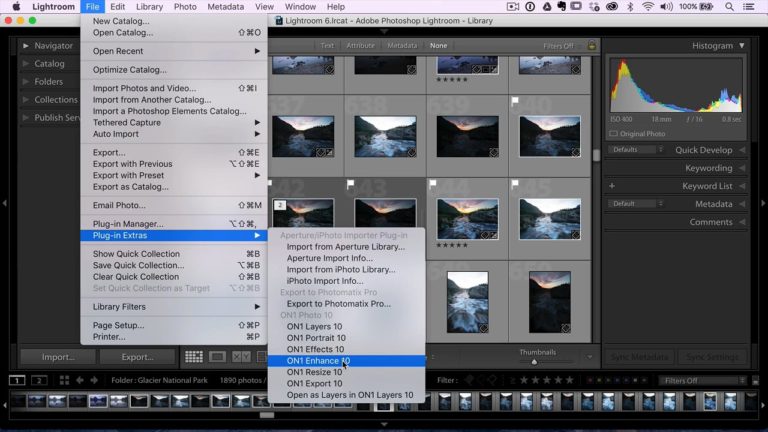
Task: Hide filmstrip with bottom arrow
Action: (x=384, y=424)
